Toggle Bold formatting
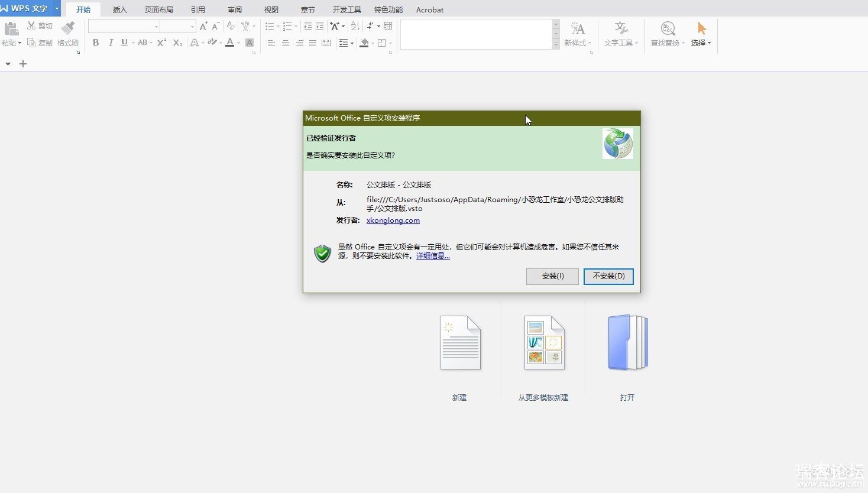Image resolution: width=868 pixels, height=493 pixels. pos(96,43)
